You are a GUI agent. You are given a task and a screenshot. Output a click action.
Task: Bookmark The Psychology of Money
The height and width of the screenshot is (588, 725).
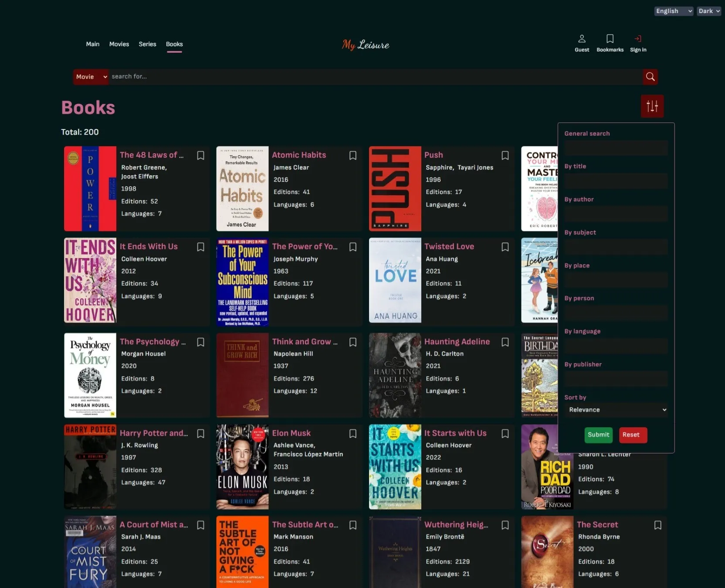[x=200, y=342]
